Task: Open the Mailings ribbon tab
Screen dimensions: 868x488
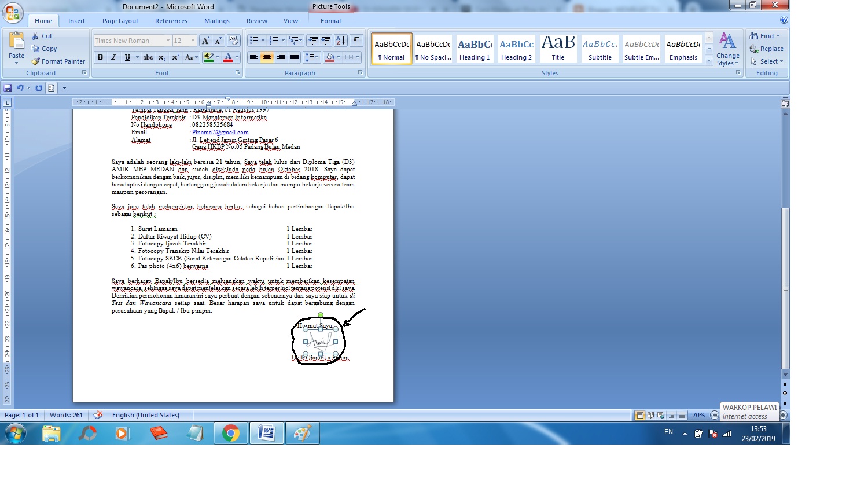Action: coord(216,20)
